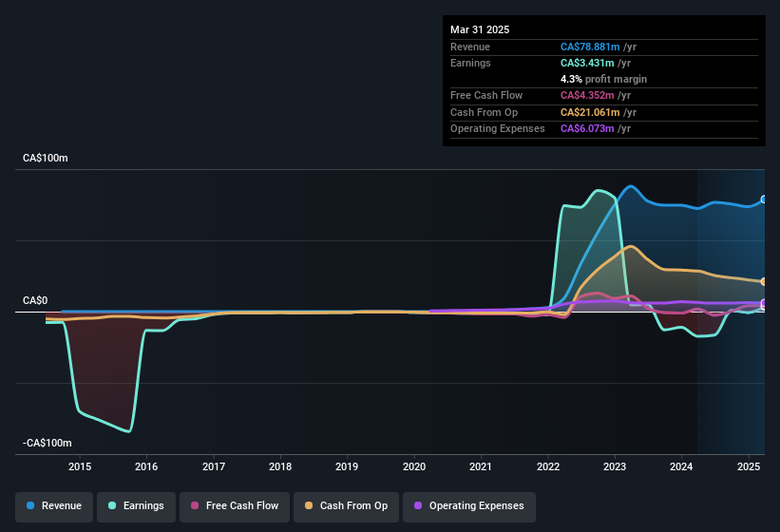780x532 pixels.
Task: Toggle the Earnings series legend button
Action: click(x=136, y=506)
